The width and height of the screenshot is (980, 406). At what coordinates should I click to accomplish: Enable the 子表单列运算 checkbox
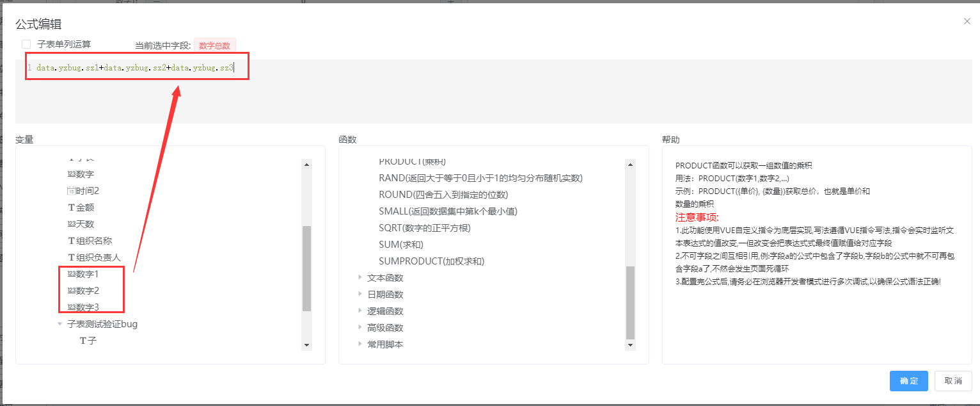click(26, 44)
